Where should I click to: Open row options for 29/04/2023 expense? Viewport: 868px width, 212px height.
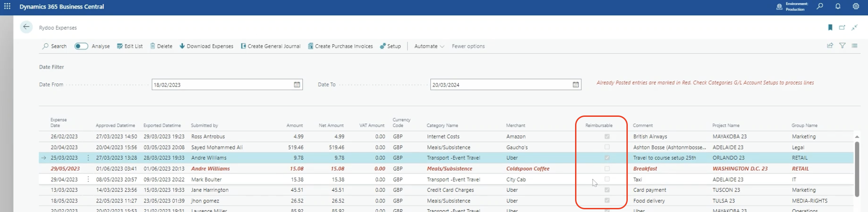pyautogui.click(x=88, y=179)
